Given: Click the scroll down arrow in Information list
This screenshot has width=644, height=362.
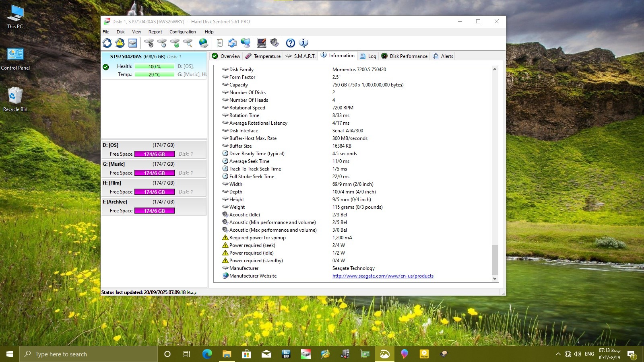Looking at the screenshot, I should coord(495,278).
